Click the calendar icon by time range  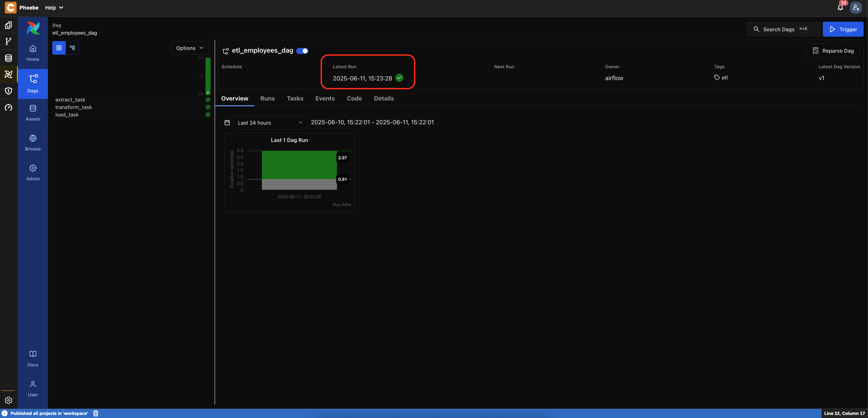pyautogui.click(x=227, y=123)
